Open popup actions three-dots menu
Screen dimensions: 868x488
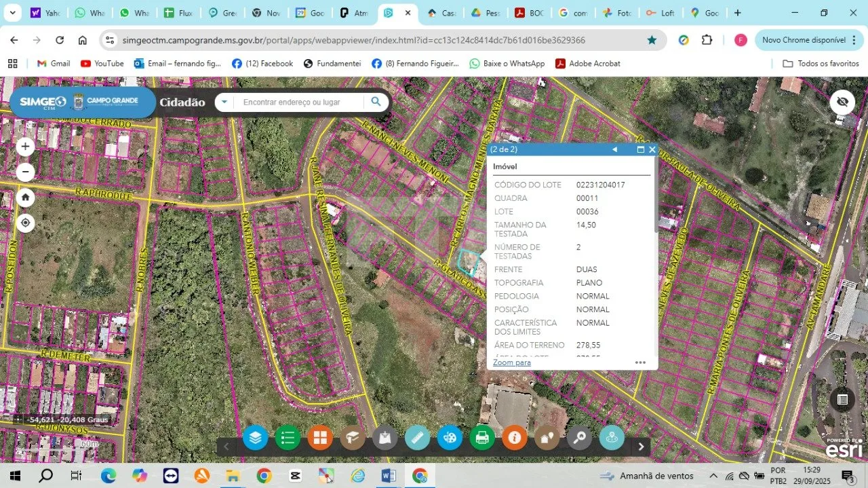[640, 362]
